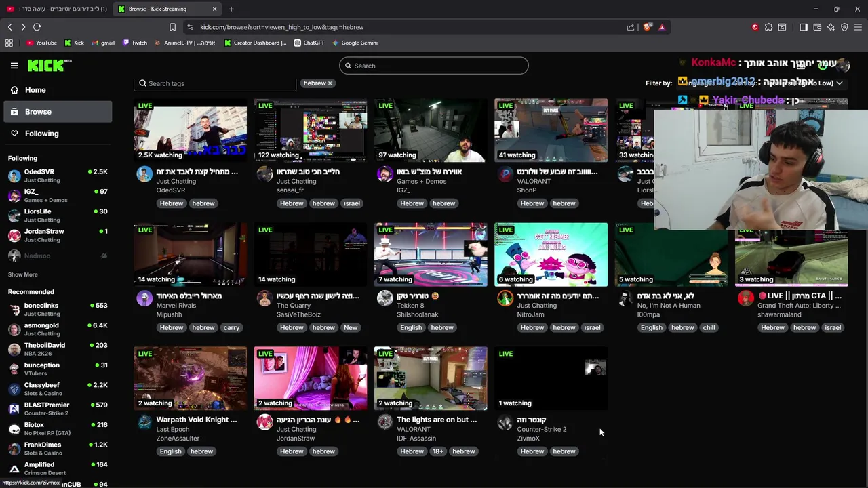
Task: Remove the hebrew tag filter
Action: tap(330, 83)
